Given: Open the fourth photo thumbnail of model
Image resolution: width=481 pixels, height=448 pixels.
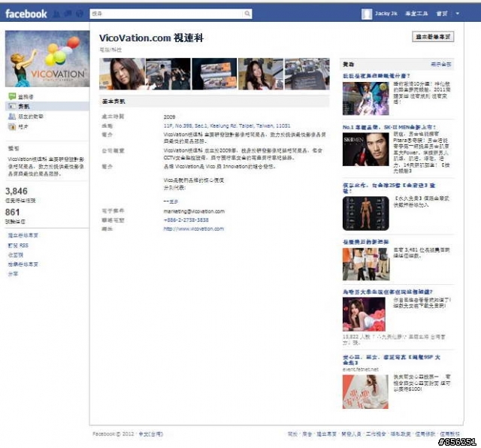Looking at the screenshot, I should pyautogui.click(x=261, y=74).
